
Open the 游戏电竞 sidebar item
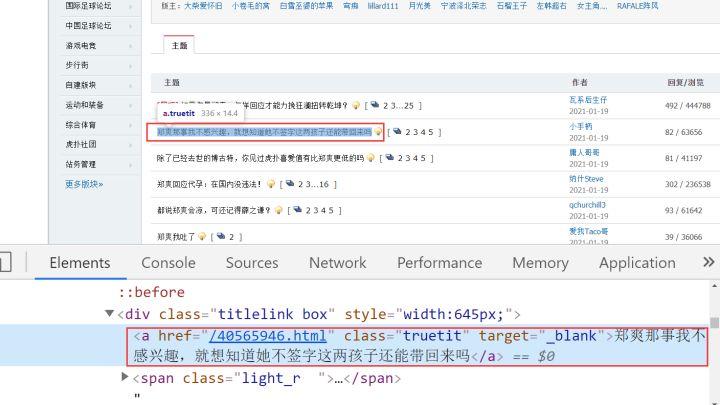(x=81, y=45)
